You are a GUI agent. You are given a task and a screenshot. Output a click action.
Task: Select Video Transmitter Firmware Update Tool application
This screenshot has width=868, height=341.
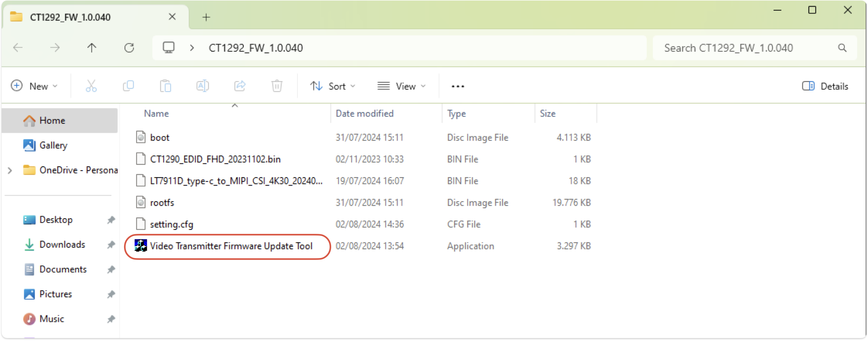click(x=231, y=246)
